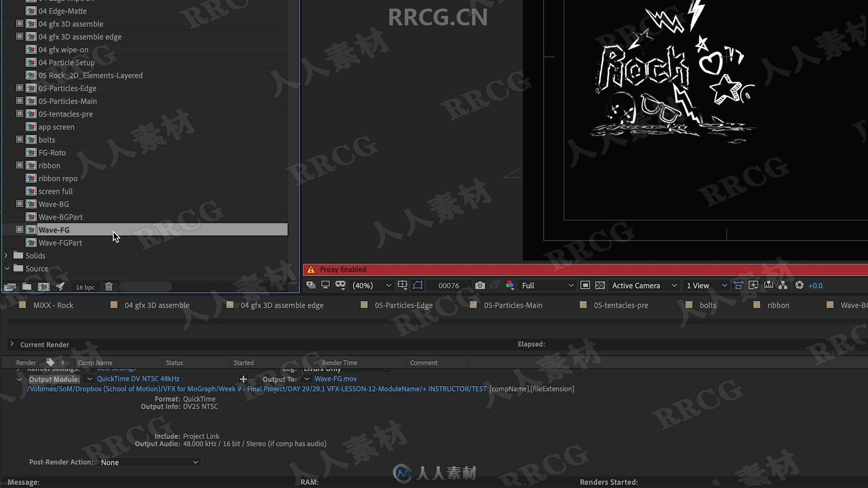The image size is (868, 488).
Task: Click the magnification dropdown at 40%
Action: [370, 285]
